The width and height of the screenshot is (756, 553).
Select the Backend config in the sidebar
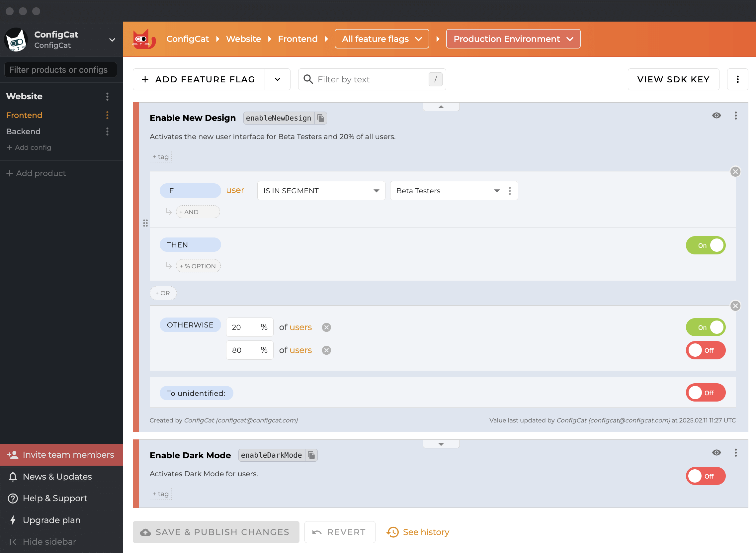click(x=24, y=131)
